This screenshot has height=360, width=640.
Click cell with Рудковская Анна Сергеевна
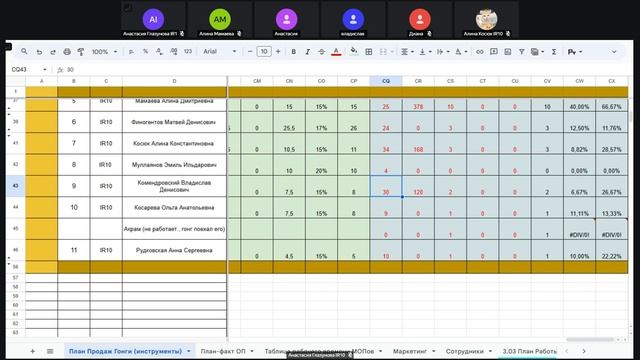pyautogui.click(x=174, y=250)
